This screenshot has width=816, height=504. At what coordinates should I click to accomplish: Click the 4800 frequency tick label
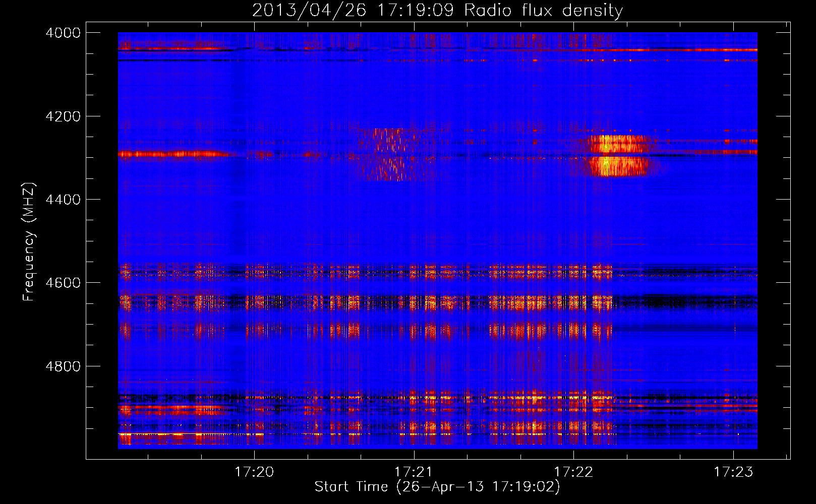[63, 366]
